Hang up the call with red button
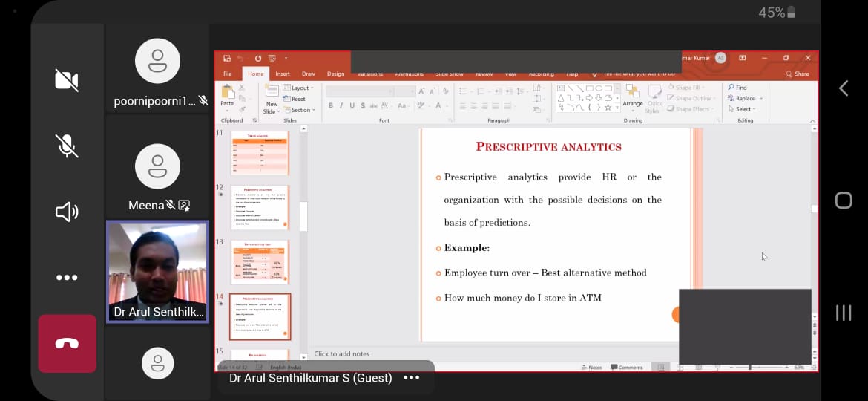 [x=67, y=343]
